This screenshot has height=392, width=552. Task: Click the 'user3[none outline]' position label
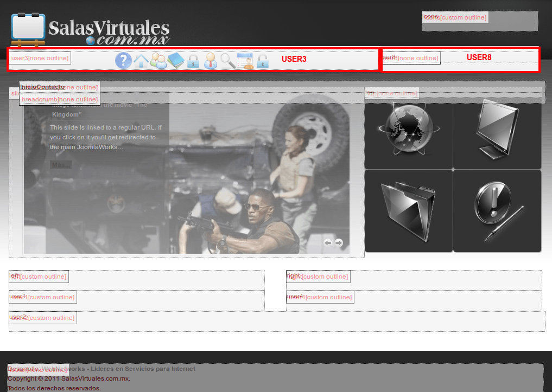(x=40, y=58)
